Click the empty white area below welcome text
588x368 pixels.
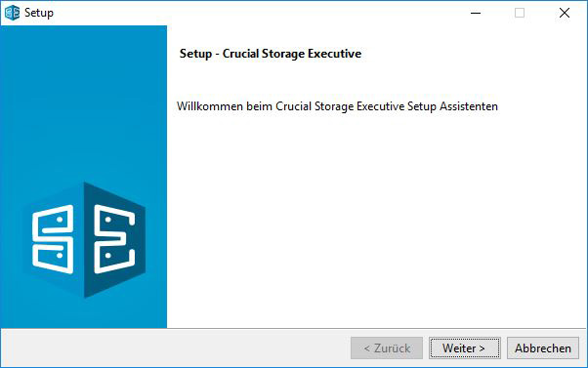(375, 222)
